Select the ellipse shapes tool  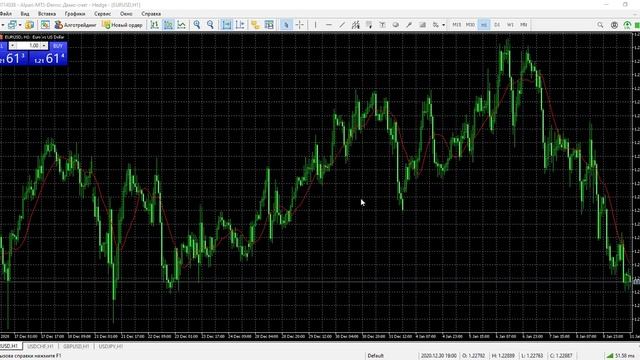396,25
